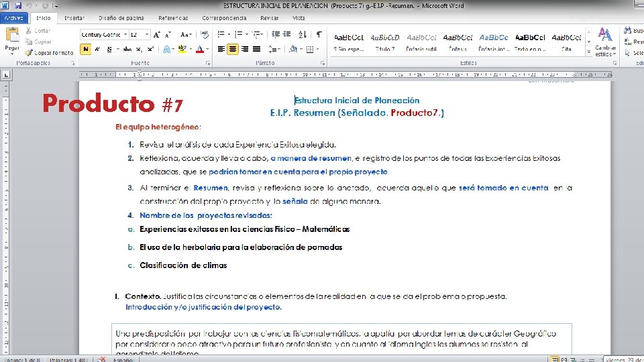Open the Archivo tab
Viewport: 644px width, 362px height.
coord(14,18)
